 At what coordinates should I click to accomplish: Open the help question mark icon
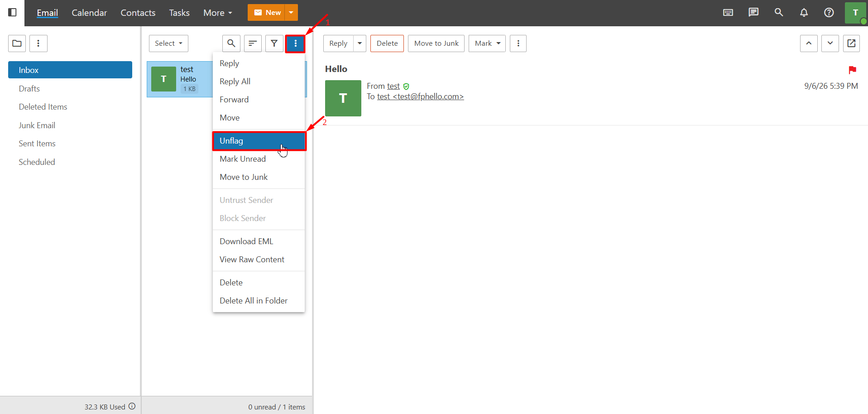click(829, 13)
